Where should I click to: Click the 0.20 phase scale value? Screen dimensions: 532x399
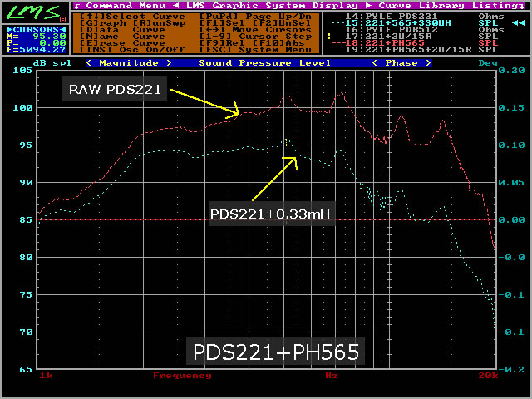pos(512,70)
